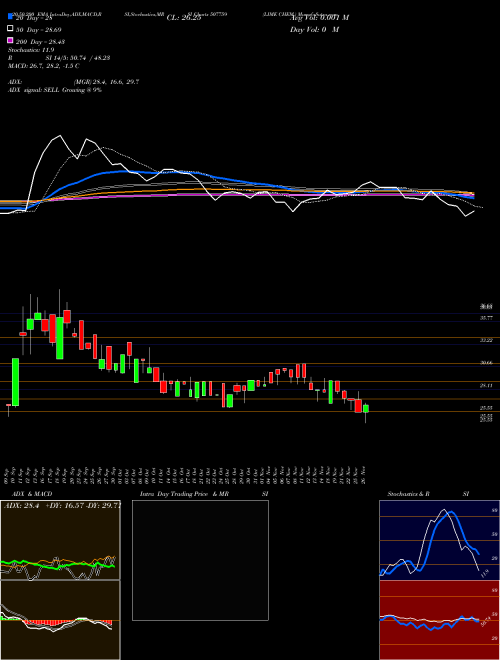
Task: Click the ADX indicator chart panel
Action: 60,540
